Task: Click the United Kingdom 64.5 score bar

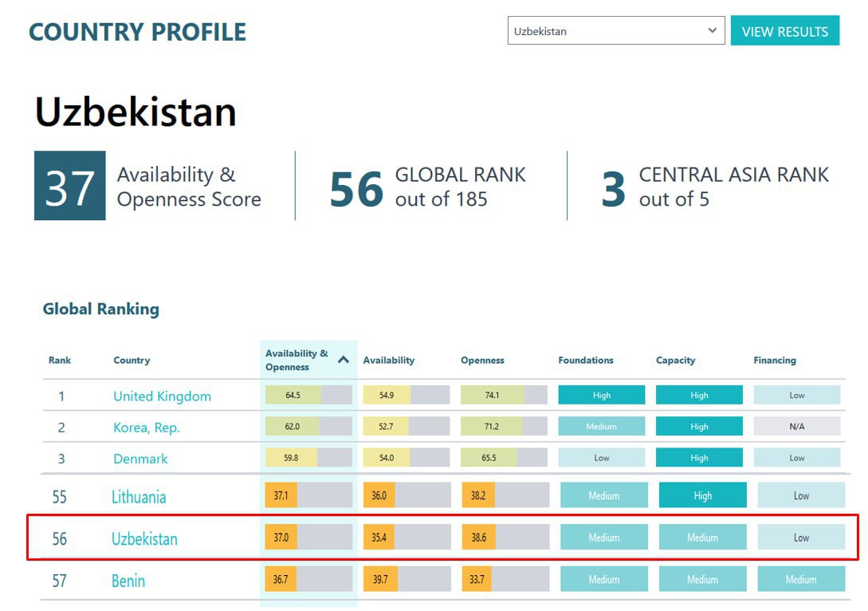Action: pyautogui.click(x=308, y=396)
